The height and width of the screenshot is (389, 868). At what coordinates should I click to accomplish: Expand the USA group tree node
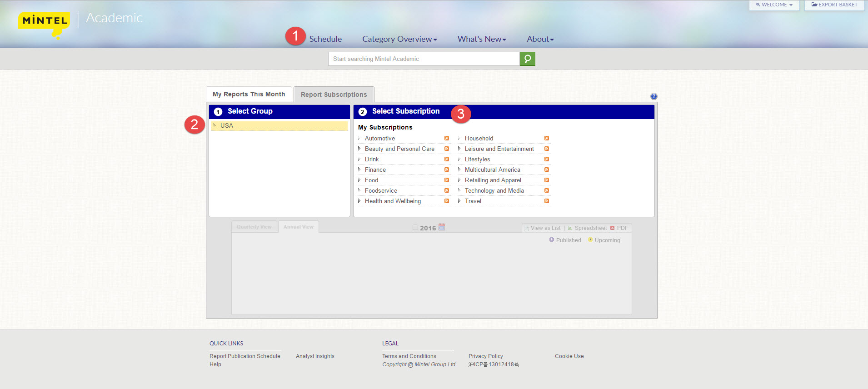(x=215, y=125)
